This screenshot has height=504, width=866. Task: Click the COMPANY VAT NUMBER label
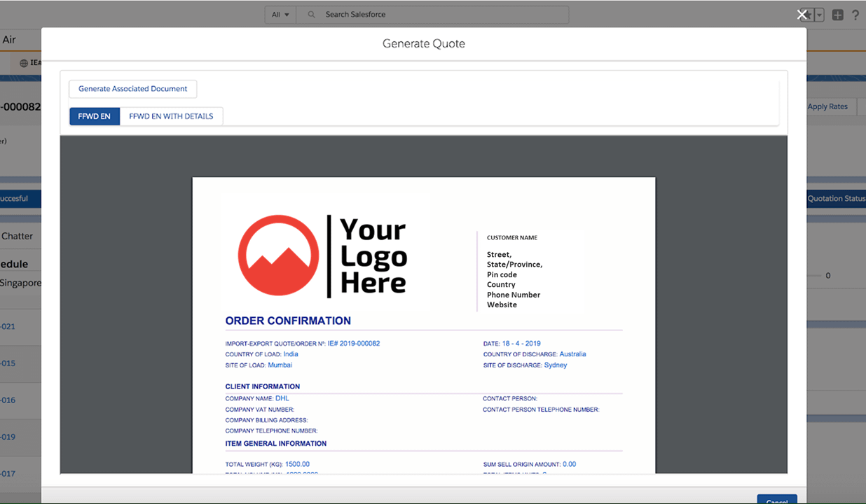pyautogui.click(x=260, y=409)
